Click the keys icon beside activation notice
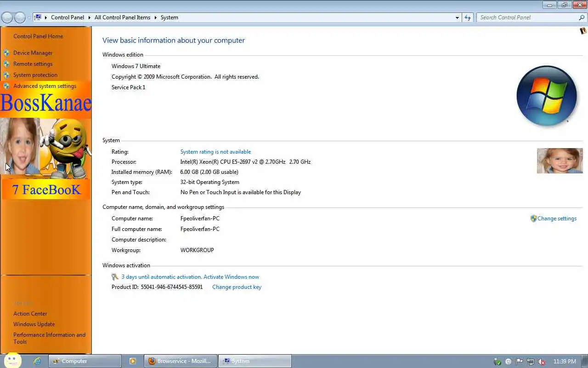Viewport: 588px width, 368px height. coord(115,277)
